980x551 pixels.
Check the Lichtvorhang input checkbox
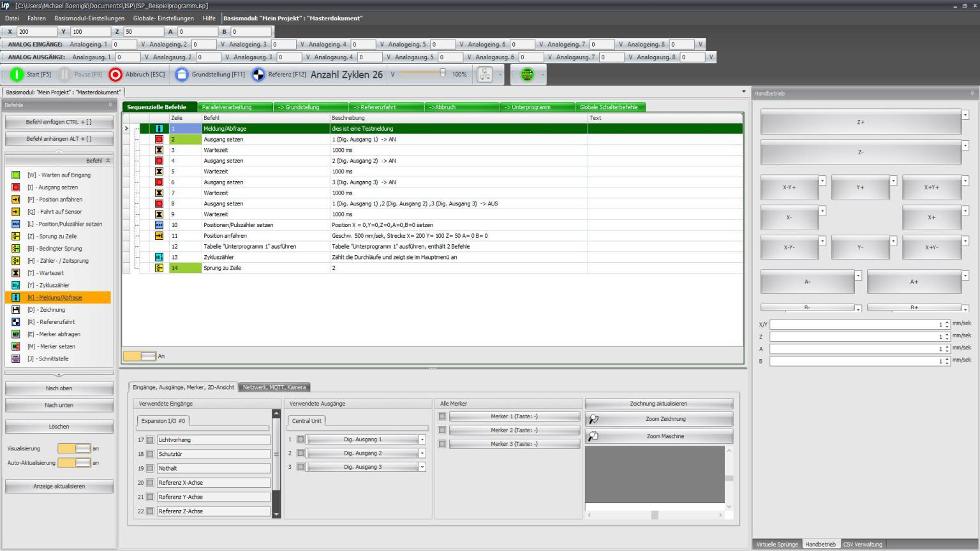(149, 439)
